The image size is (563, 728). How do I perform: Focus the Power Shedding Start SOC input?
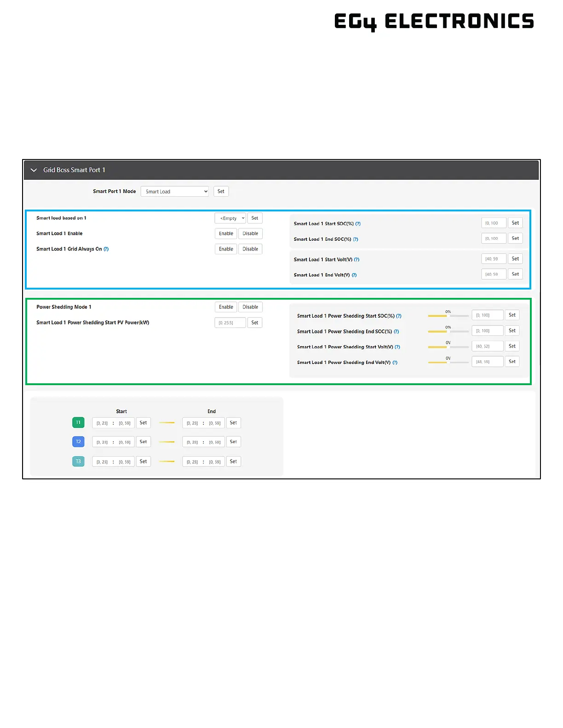tap(488, 315)
